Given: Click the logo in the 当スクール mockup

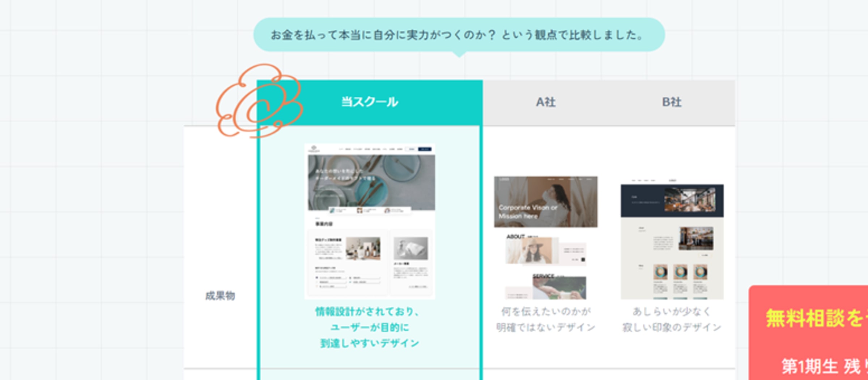Looking at the screenshot, I should tap(314, 148).
